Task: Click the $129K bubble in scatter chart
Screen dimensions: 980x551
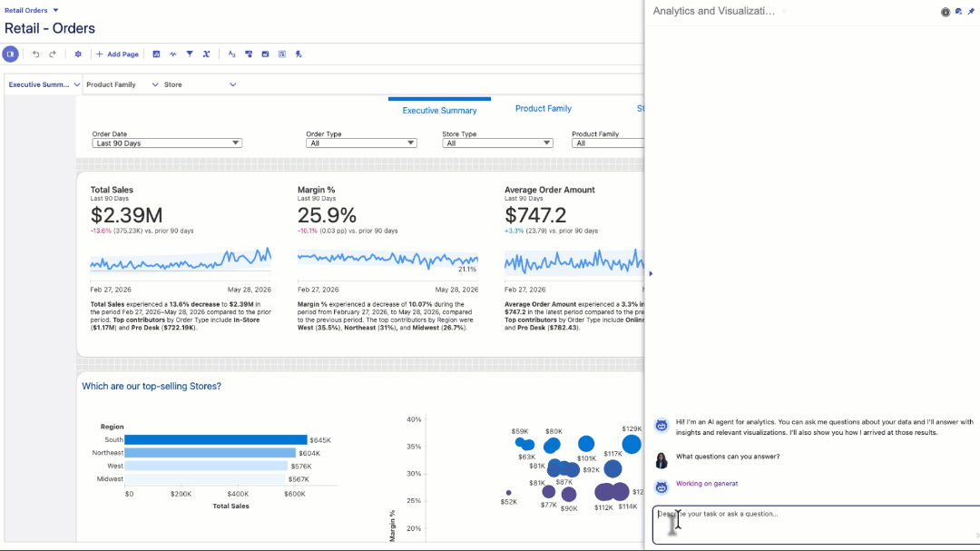Action: coord(632,445)
